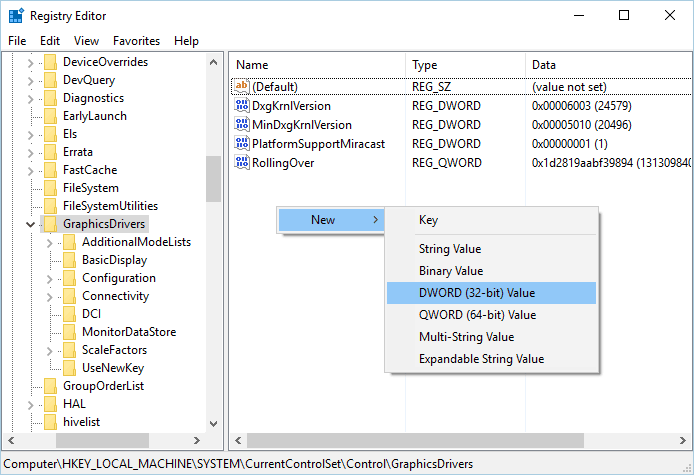Open the Help menu
Image resolution: width=694 pixels, height=475 pixels.
click(186, 41)
